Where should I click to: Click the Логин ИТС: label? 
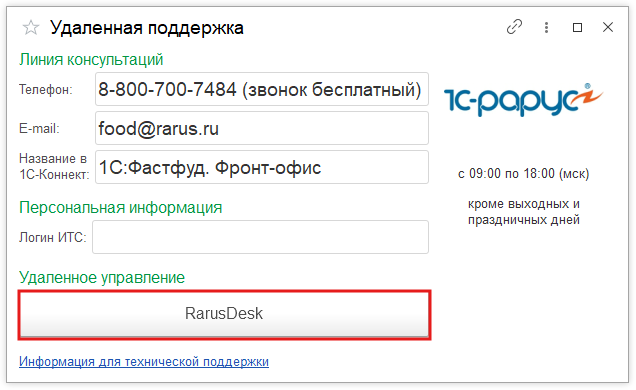point(53,237)
